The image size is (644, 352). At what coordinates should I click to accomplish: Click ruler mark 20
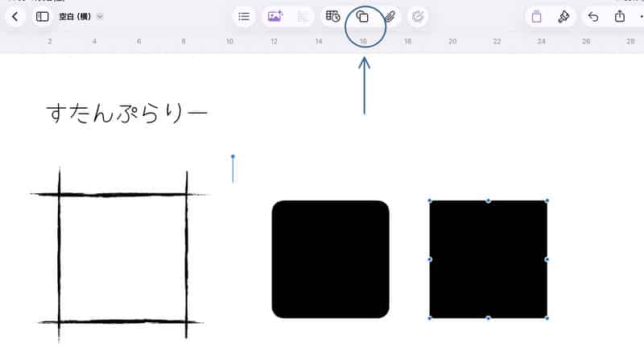[x=452, y=42]
